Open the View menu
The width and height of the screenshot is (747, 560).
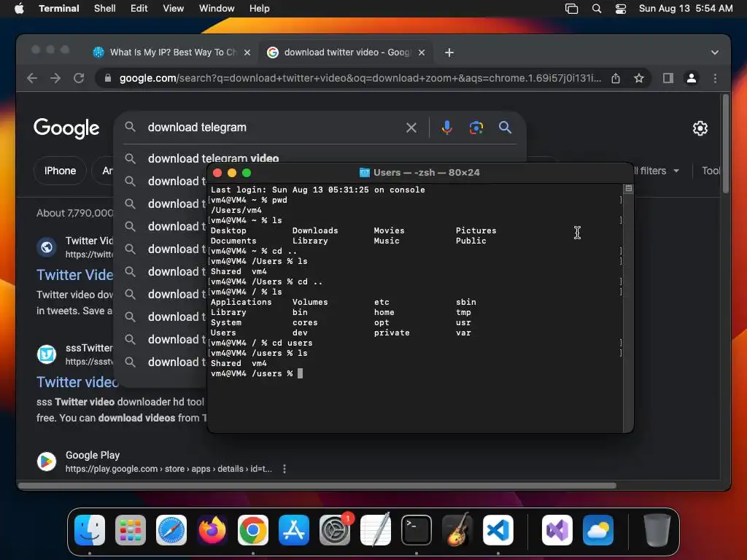[x=174, y=8]
